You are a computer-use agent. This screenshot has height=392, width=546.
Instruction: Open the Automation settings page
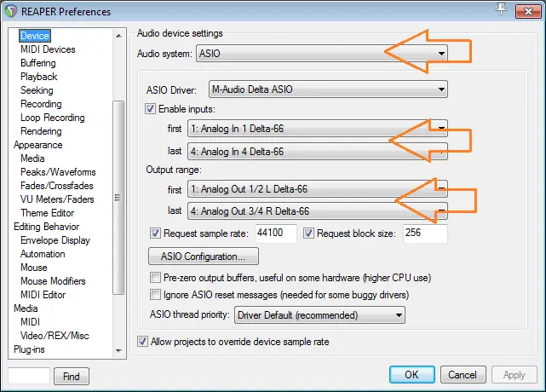[43, 254]
